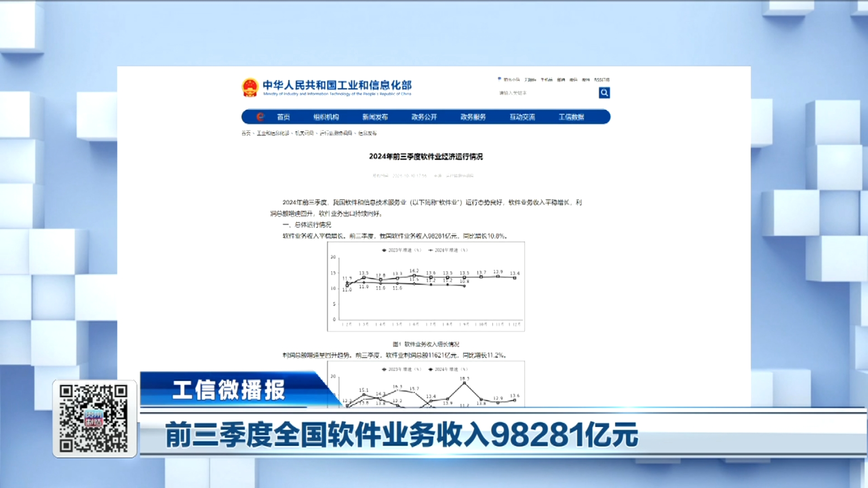Click the RSS订阅 link at top right
Image resolution: width=868 pixels, height=488 pixels.
click(x=602, y=80)
